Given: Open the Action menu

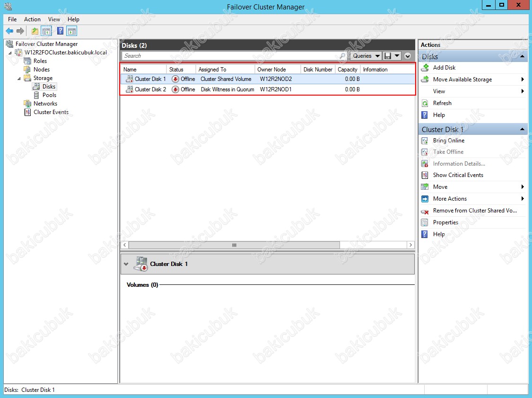Looking at the screenshot, I should tap(32, 19).
